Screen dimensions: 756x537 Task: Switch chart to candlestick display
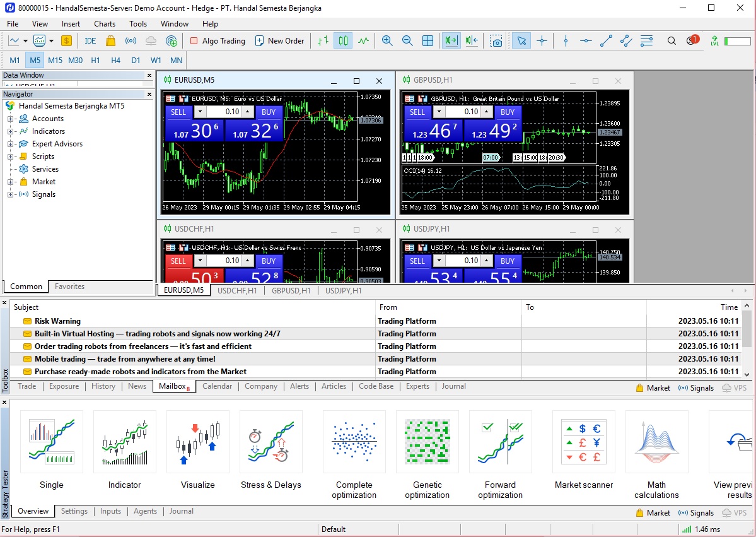(343, 41)
